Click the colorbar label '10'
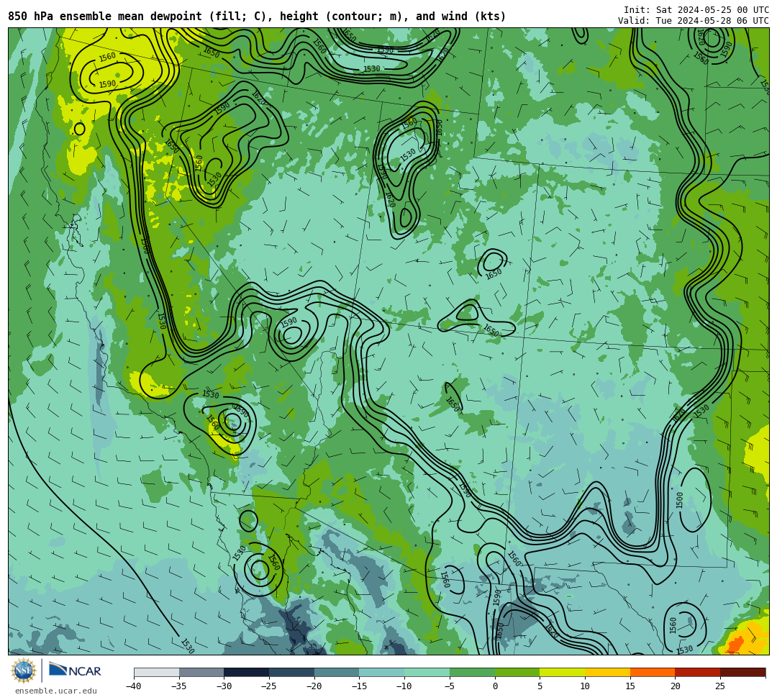Screen dimensions: 777x700 coord(585,686)
